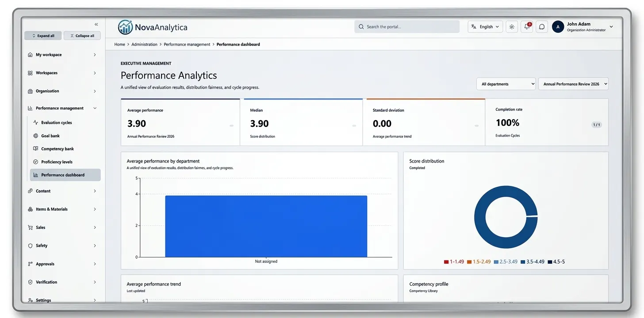This screenshot has width=644, height=318.
Task: Open Competency bank menu item
Action: tap(65, 149)
